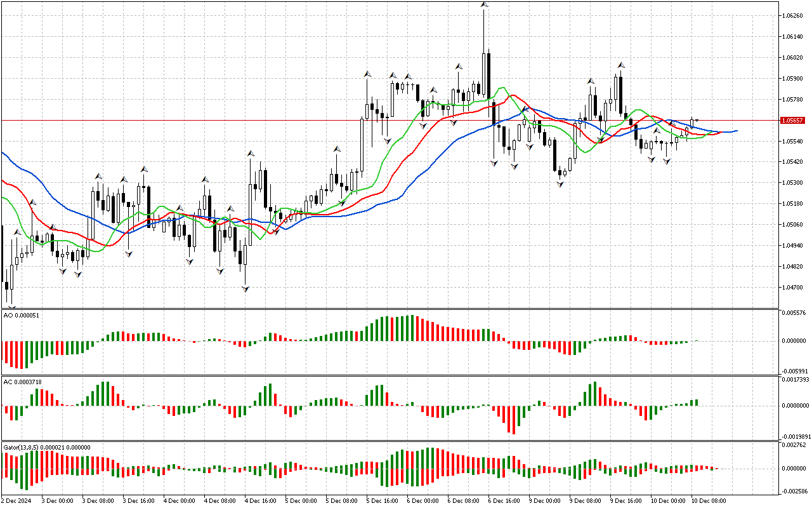The image size is (812, 508).
Task: Click the 1.05300 price axis label
Action: coord(793,183)
